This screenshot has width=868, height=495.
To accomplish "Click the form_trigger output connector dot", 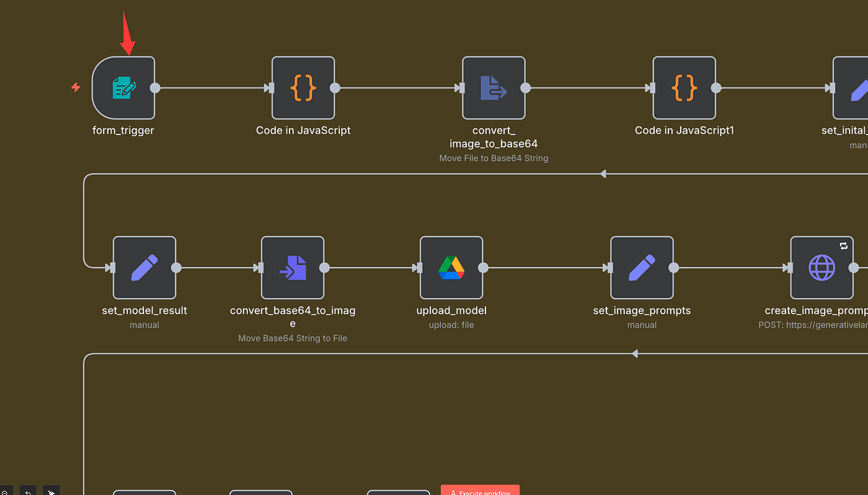I will [x=155, y=88].
